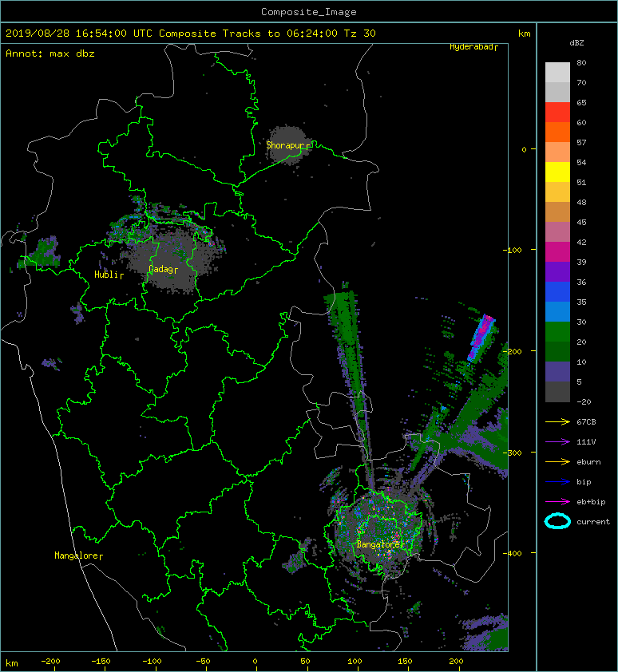Click the gray radar circle around Shorapur

coord(287,146)
